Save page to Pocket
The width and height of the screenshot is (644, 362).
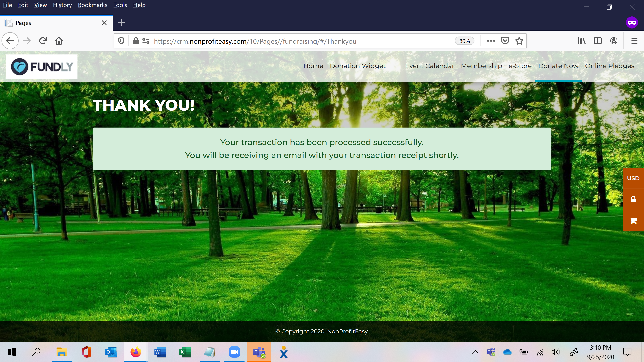pos(505,41)
